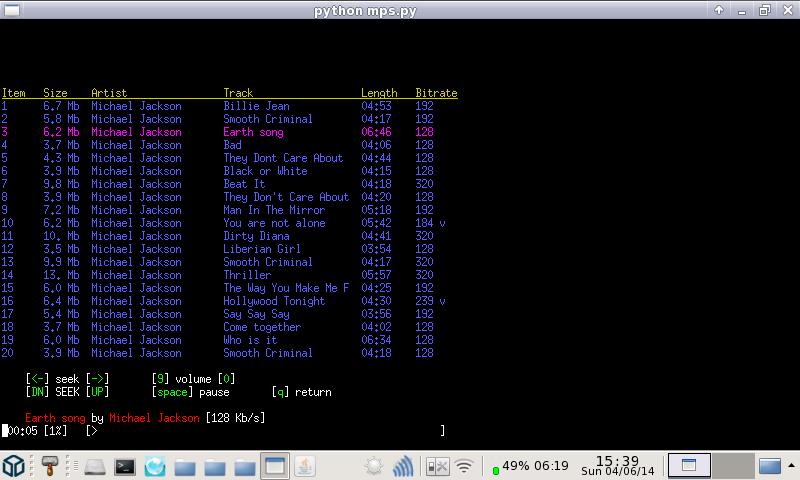
Task: Open the disk drive icon in taskbar
Action: pyautogui.click(x=95, y=466)
